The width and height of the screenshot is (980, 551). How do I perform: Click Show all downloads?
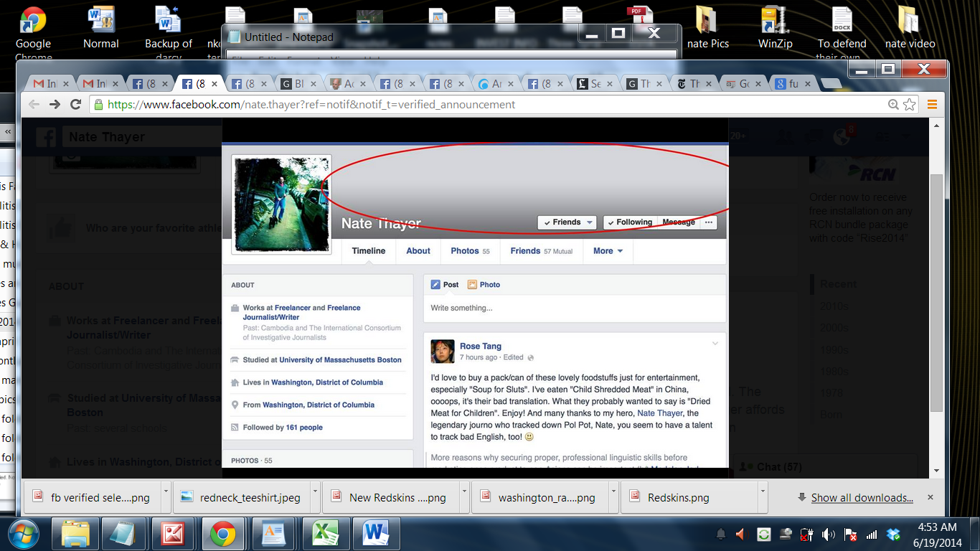coord(862,498)
